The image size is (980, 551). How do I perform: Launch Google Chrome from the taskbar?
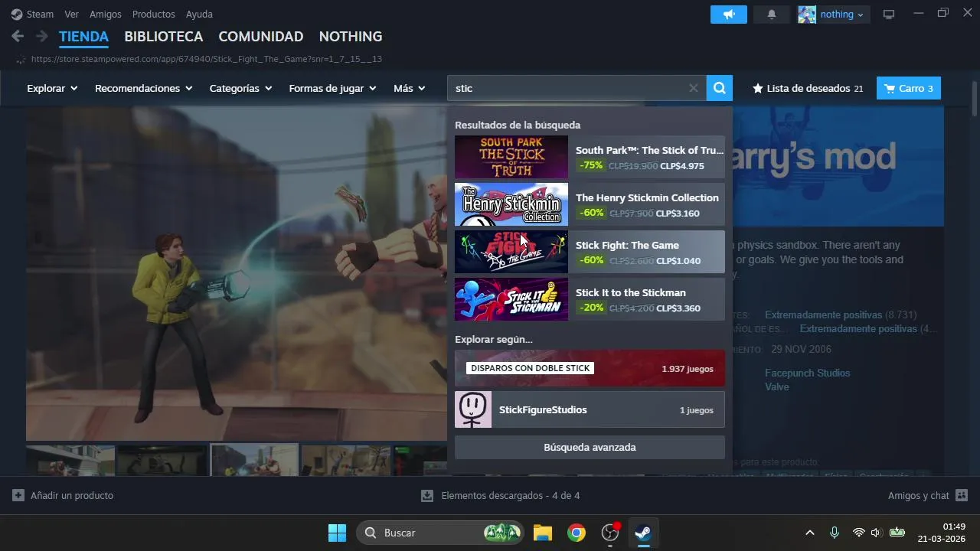click(577, 533)
